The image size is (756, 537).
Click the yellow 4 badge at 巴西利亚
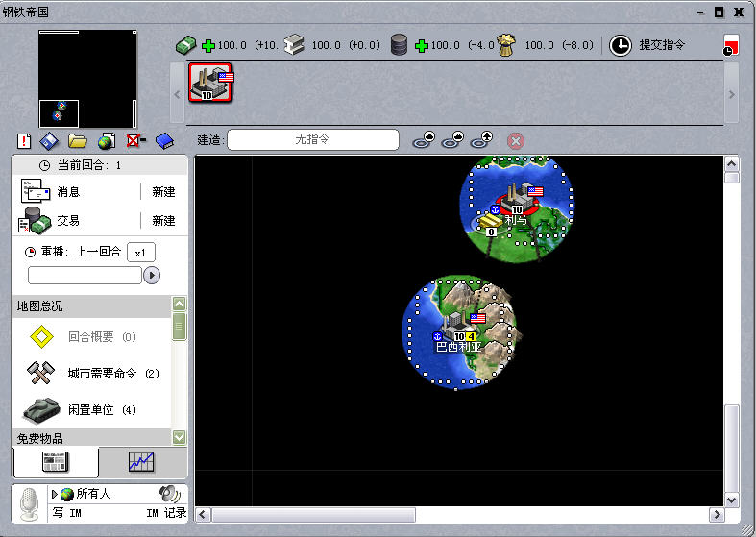click(471, 336)
